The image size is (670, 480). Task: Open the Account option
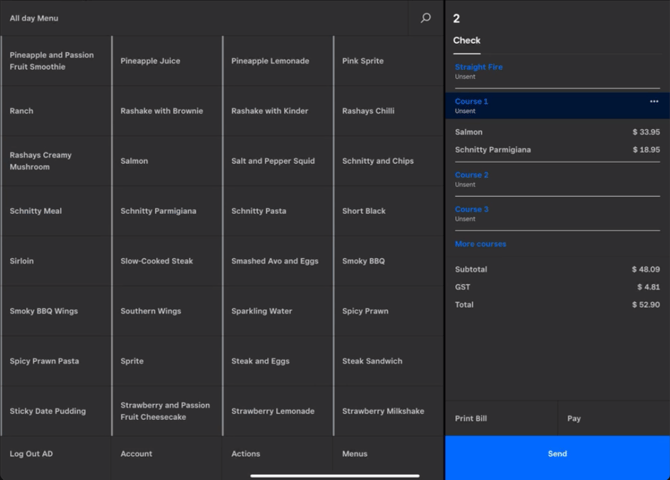point(137,454)
